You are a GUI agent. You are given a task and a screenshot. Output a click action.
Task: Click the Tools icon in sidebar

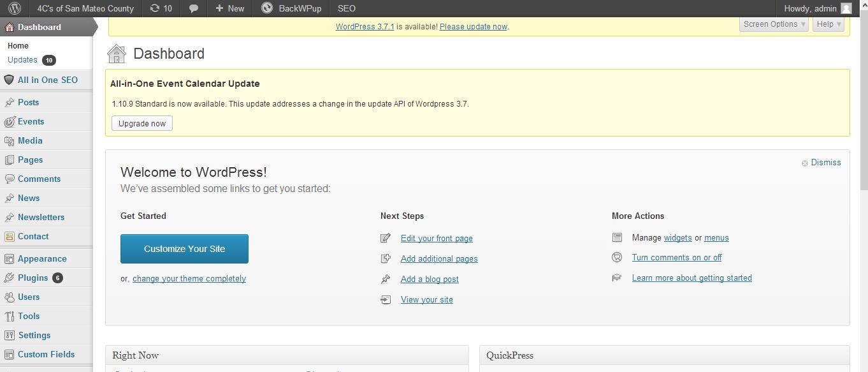(9, 316)
